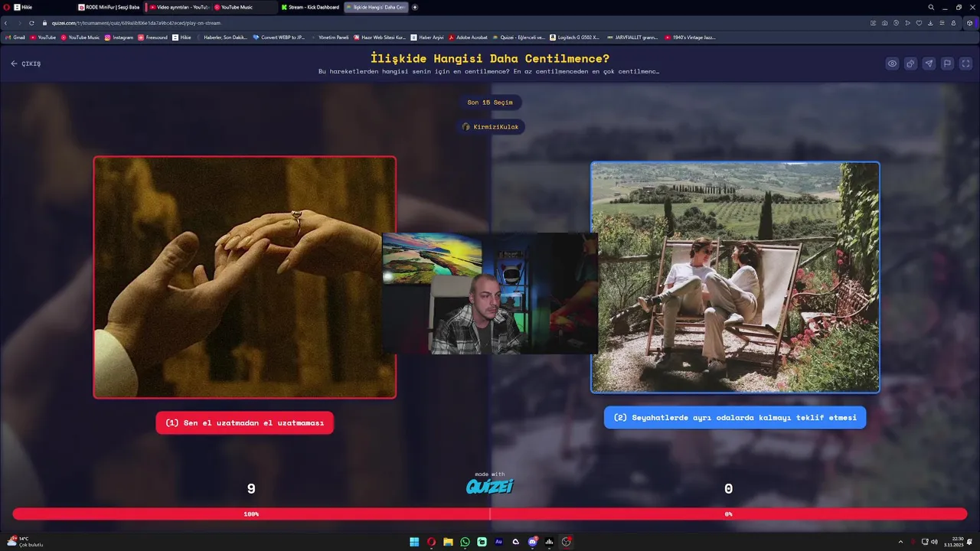Switch to the YouTube Music tab
Image resolution: width=980 pixels, height=551 pixels.
point(245,7)
